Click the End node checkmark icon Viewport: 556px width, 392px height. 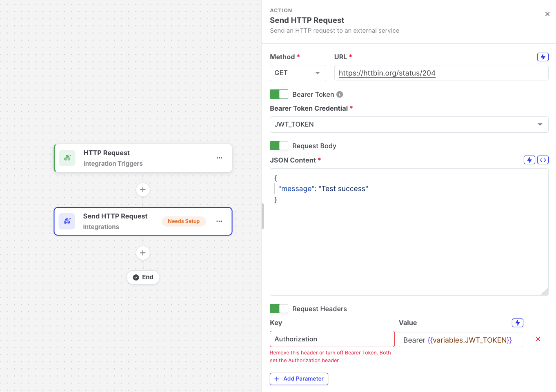pyautogui.click(x=136, y=277)
